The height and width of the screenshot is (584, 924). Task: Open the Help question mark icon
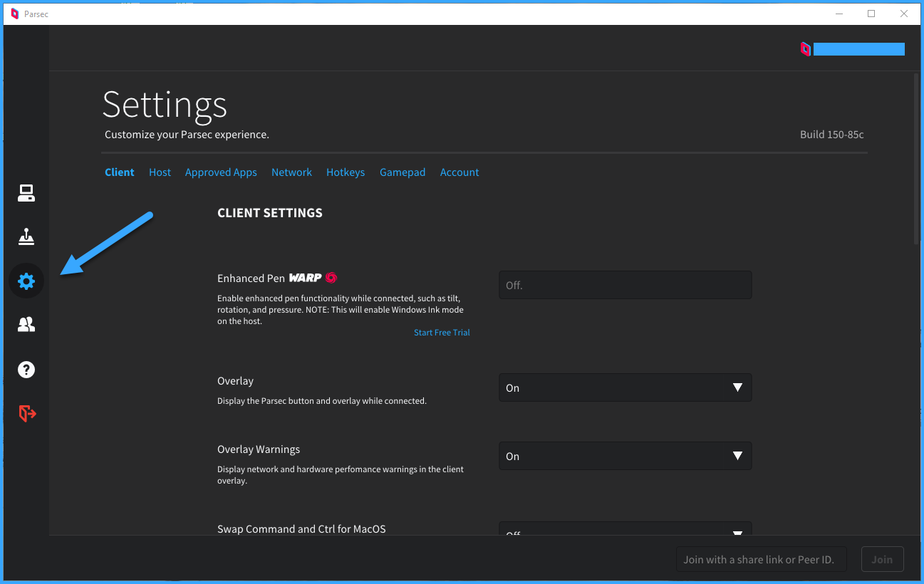pyautogui.click(x=26, y=370)
